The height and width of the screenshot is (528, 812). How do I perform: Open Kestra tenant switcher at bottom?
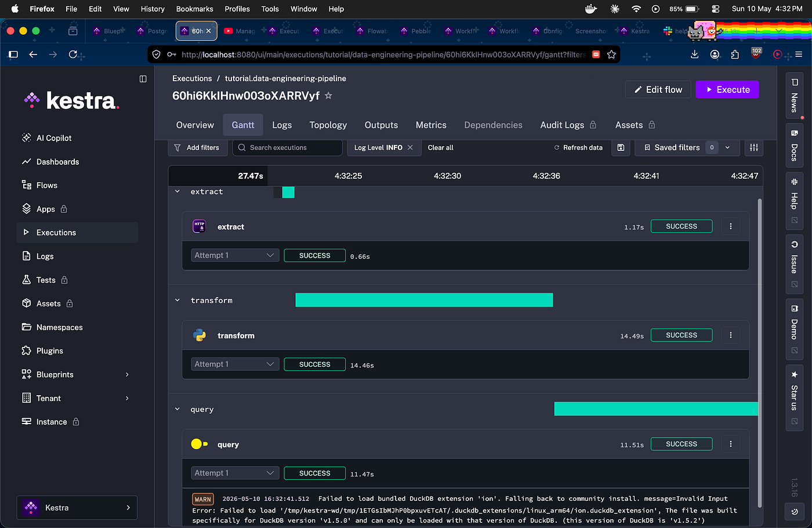click(77, 508)
